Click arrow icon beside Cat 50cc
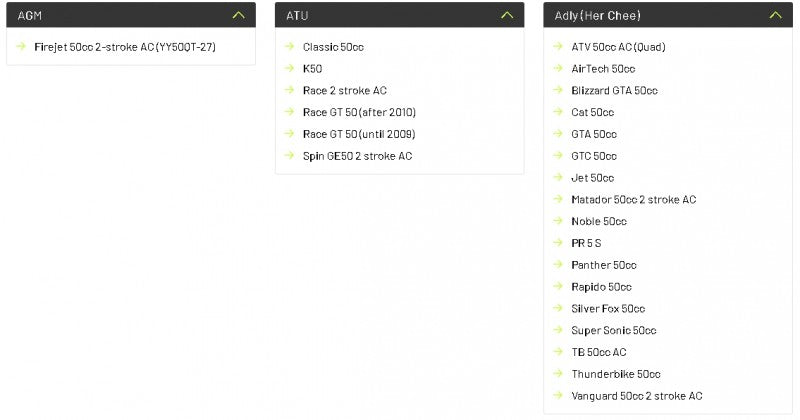Screen dimensions: 800x420 (x=558, y=112)
